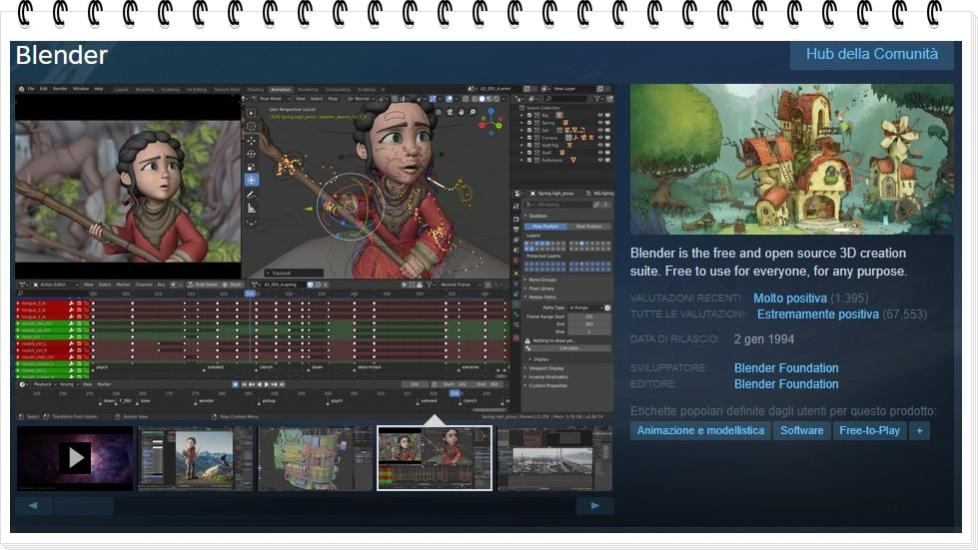
Task: Play the trailer video thumbnail
Action: click(x=74, y=458)
